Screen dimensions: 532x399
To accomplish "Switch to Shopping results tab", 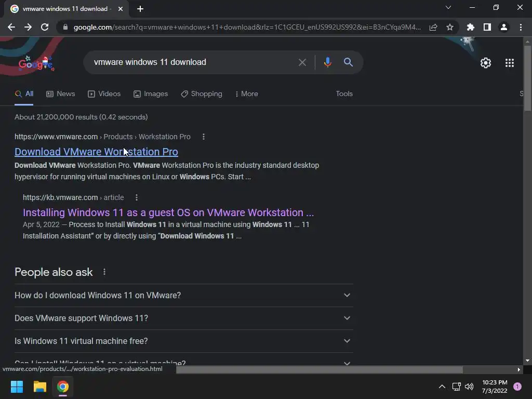I will tap(202, 94).
